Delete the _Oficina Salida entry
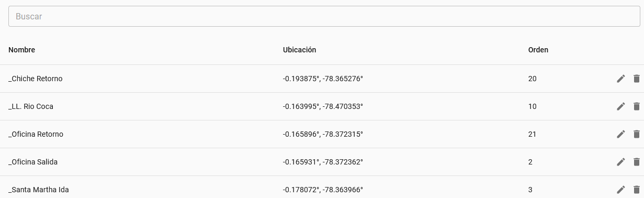644x198 pixels. click(x=637, y=162)
